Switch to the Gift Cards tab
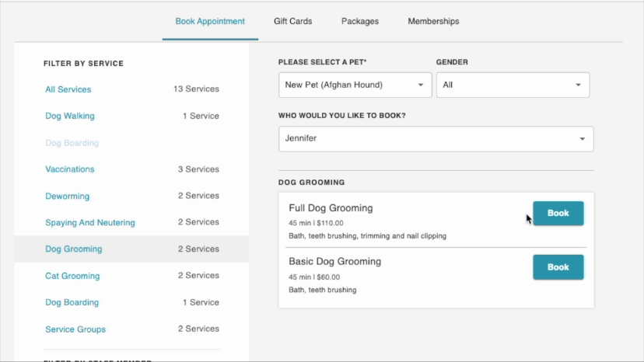This screenshot has width=644, height=362. tap(292, 21)
